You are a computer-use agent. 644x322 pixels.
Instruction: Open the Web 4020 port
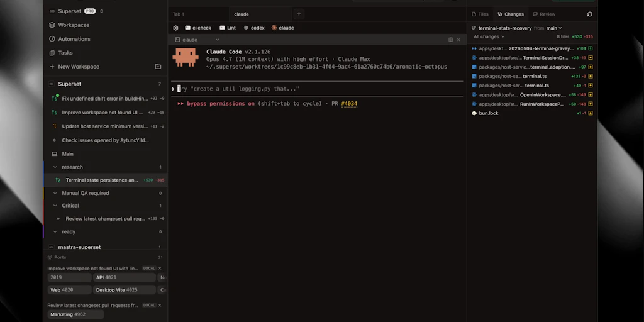(x=69, y=290)
